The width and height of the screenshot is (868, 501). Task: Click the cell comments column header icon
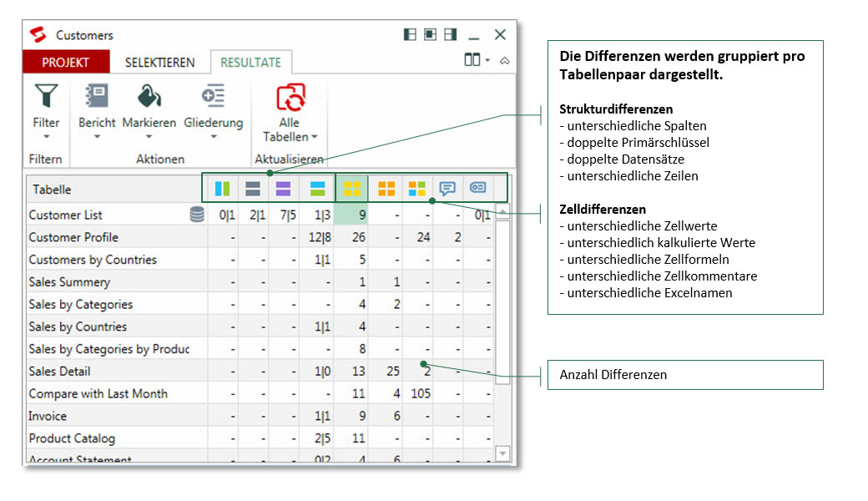pos(447,188)
